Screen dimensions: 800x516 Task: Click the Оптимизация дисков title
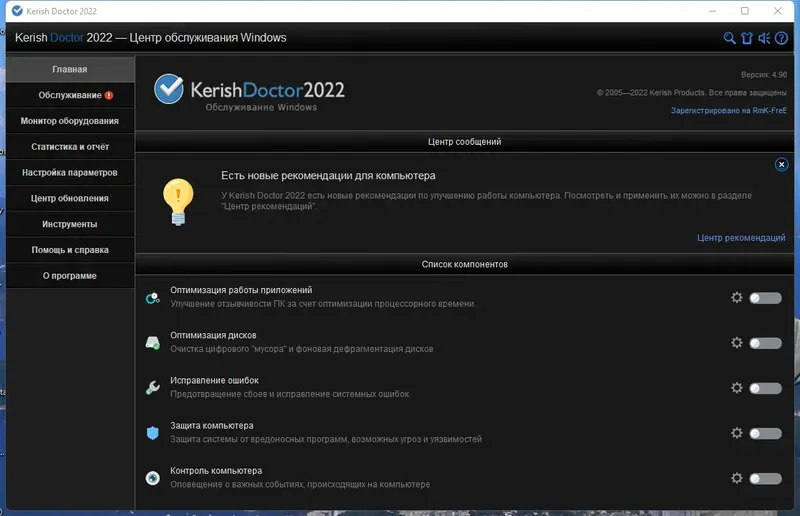pyautogui.click(x=213, y=335)
